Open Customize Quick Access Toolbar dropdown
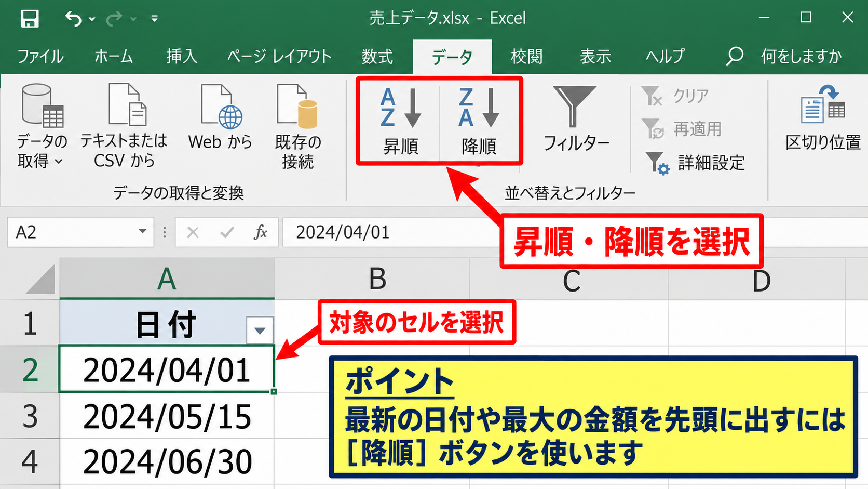 tap(154, 19)
